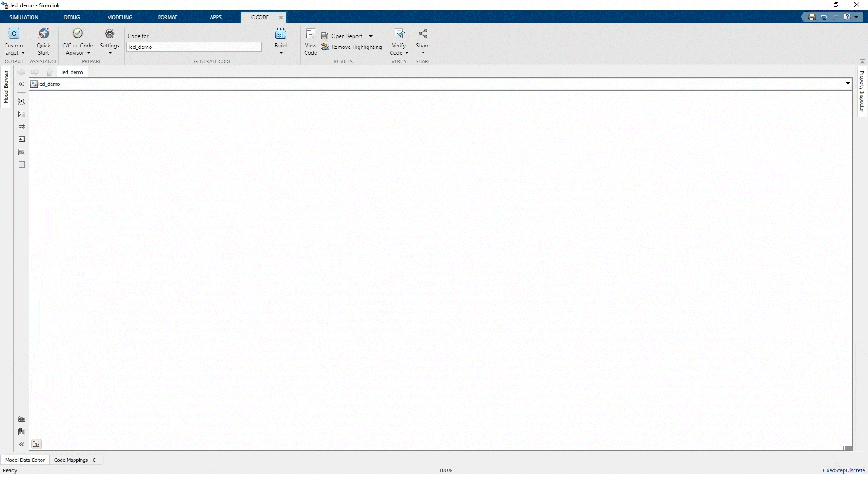Switch to the MODELING tab

(x=120, y=17)
